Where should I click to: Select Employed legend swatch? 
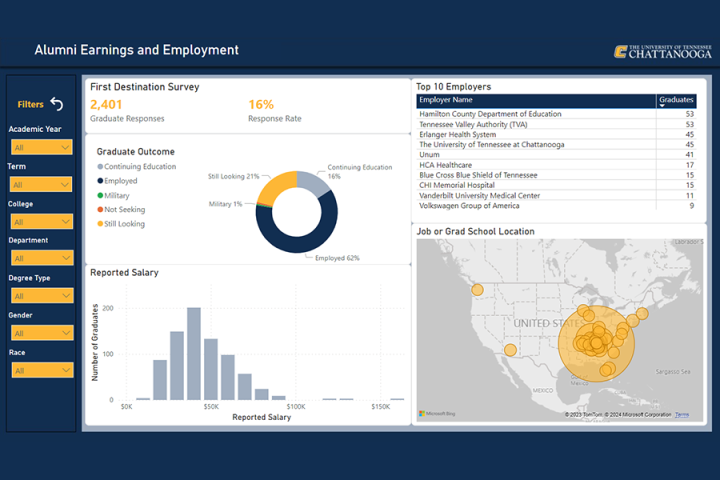coord(100,181)
